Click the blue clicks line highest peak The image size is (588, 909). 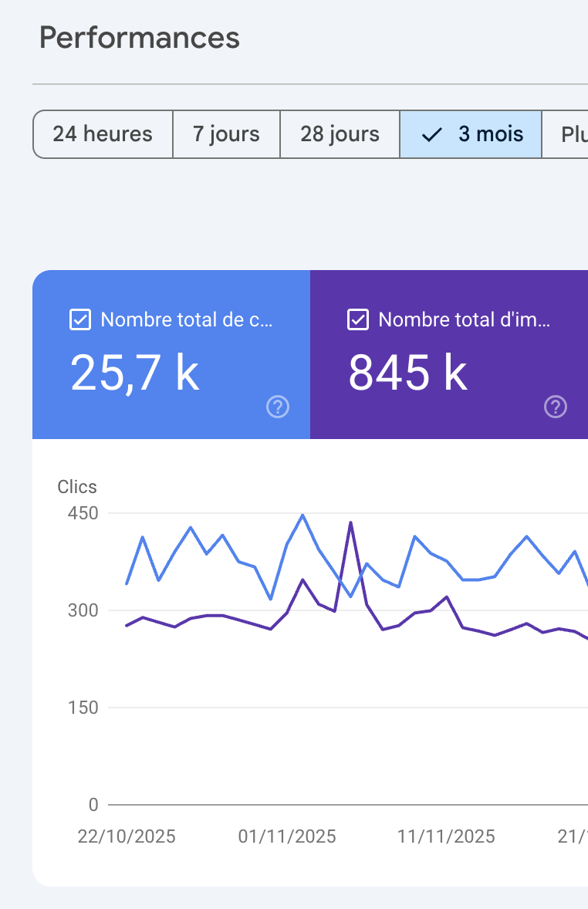pyautogui.click(x=302, y=515)
